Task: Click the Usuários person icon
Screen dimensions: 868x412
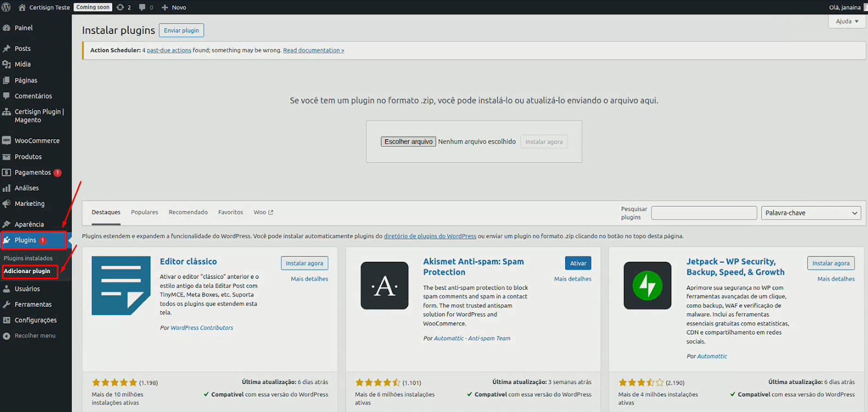Action: [7, 289]
